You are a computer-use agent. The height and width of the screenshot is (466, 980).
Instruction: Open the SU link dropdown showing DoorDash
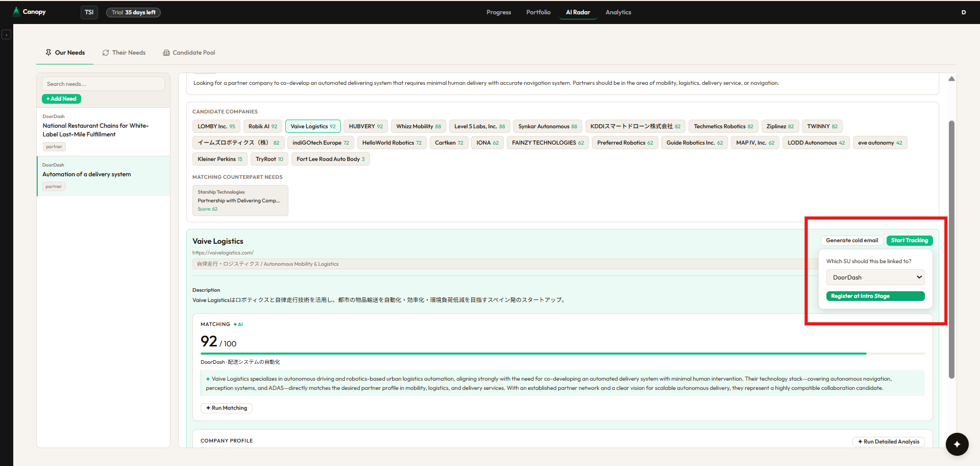pos(875,277)
